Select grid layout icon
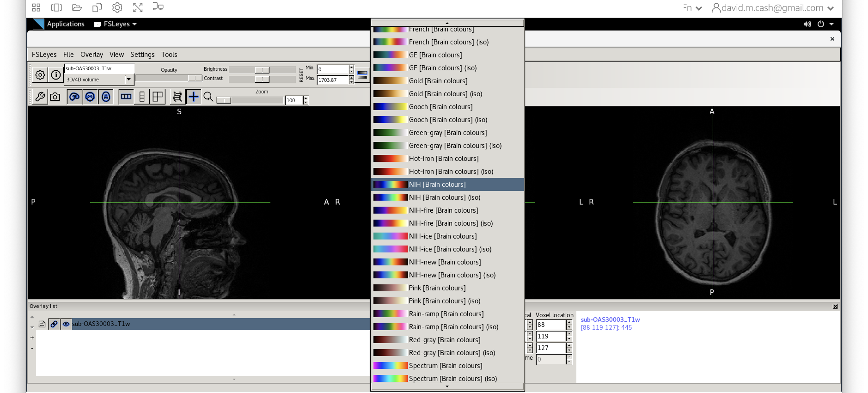 pos(158,97)
